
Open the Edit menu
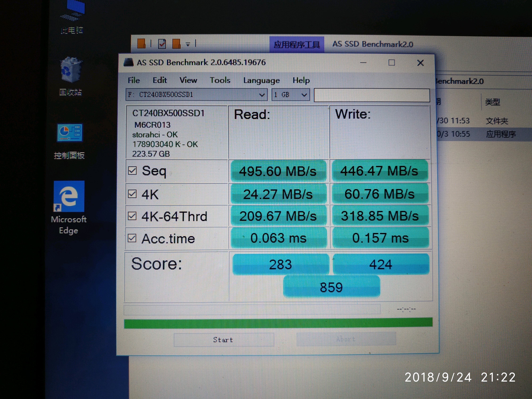(x=160, y=80)
